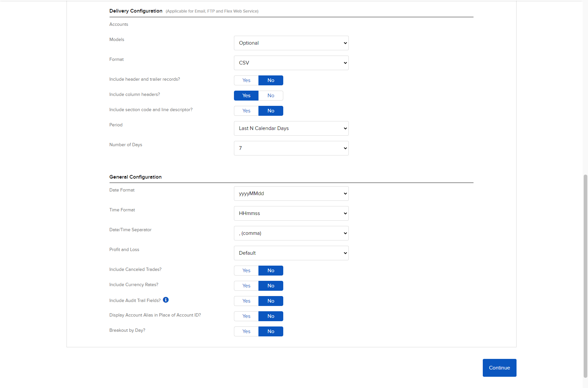The width and height of the screenshot is (588, 388).
Task: Select Yes for Breakout by Day
Action: pos(246,331)
